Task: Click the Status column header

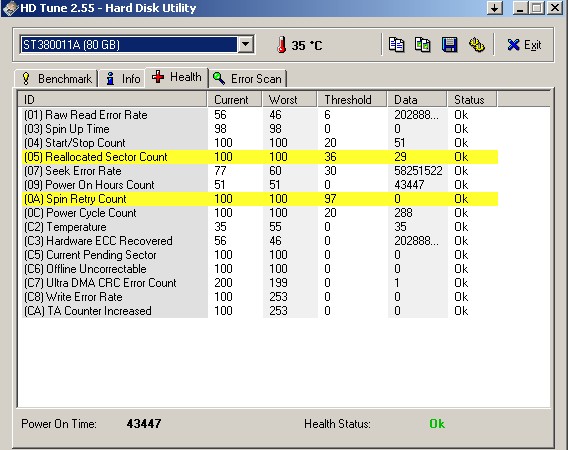Action: [472, 100]
